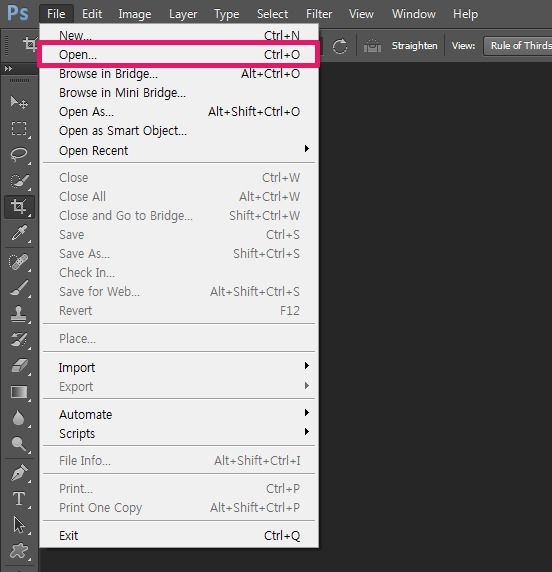Select the Blur tool
Screen dimensions: 552x572
click(19, 418)
